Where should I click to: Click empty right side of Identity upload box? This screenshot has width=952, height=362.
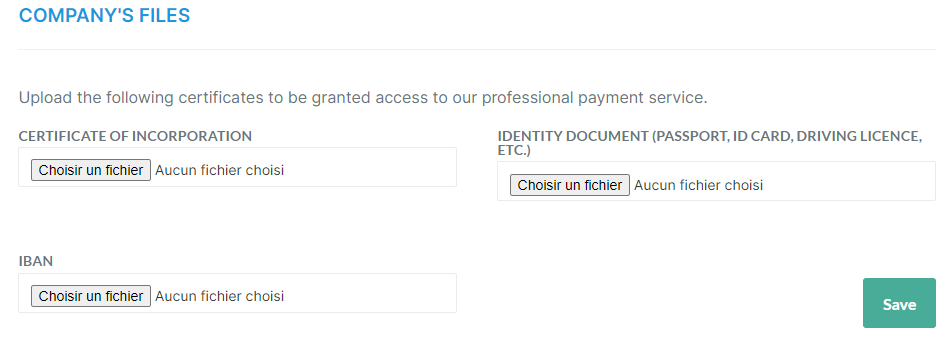click(849, 181)
